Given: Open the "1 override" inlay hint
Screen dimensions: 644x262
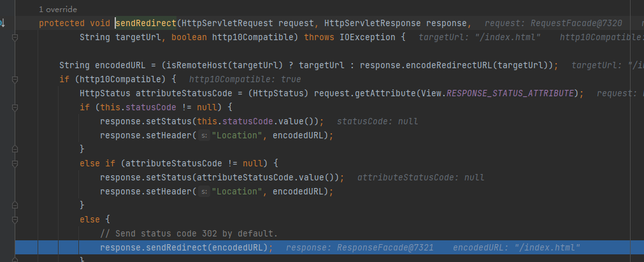Looking at the screenshot, I should [59, 10].
